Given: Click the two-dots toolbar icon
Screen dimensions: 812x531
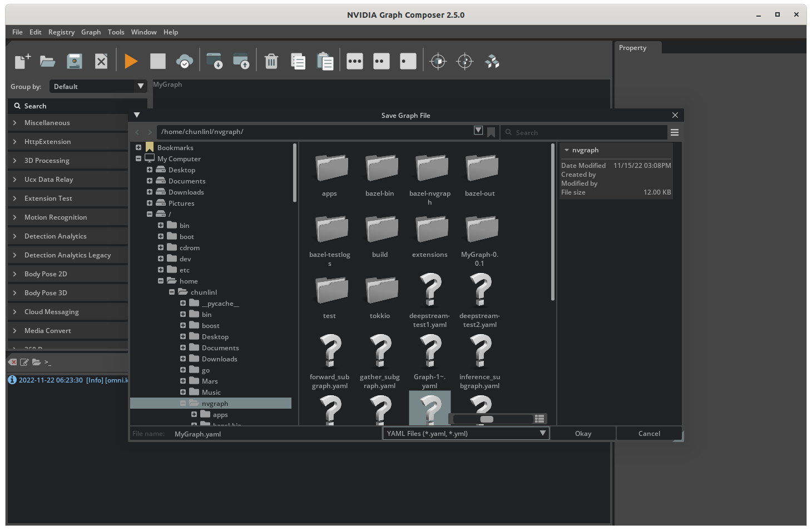Looking at the screenshot, I should point(382,61).
